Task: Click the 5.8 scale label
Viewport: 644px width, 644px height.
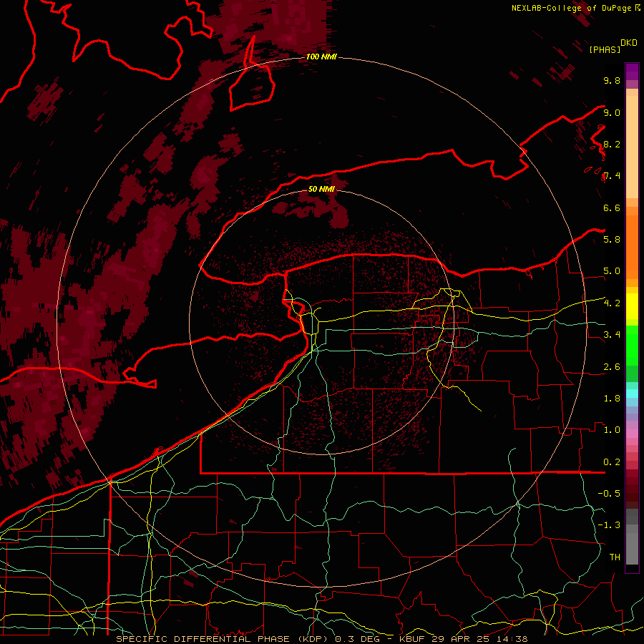Action: (x=612, y=240)
